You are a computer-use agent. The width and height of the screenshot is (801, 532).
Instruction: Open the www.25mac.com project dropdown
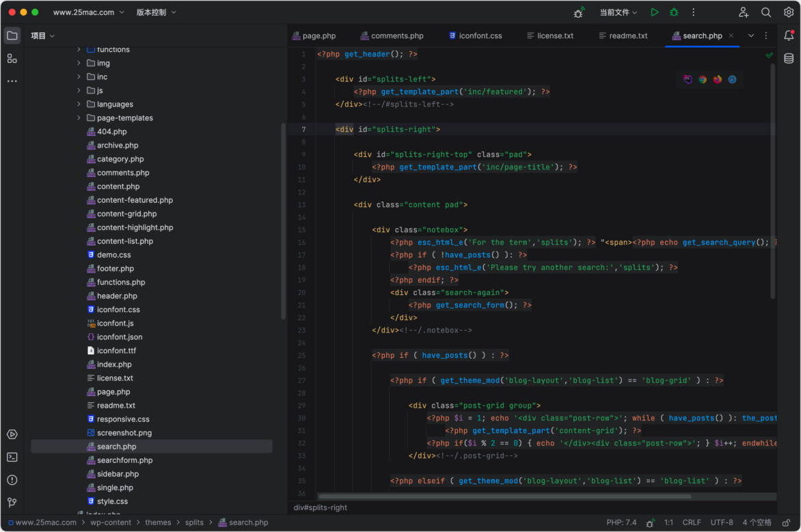click(88, 12)
